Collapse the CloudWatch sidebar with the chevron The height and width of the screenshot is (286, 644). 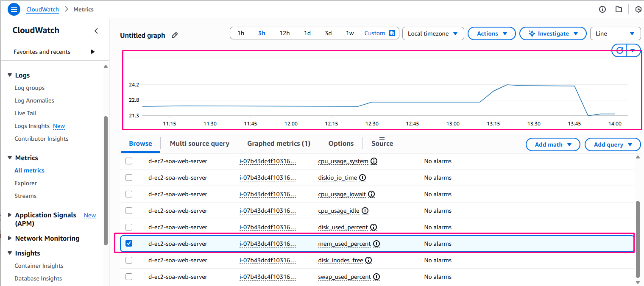pyautogui.click(x=96, y=31)
